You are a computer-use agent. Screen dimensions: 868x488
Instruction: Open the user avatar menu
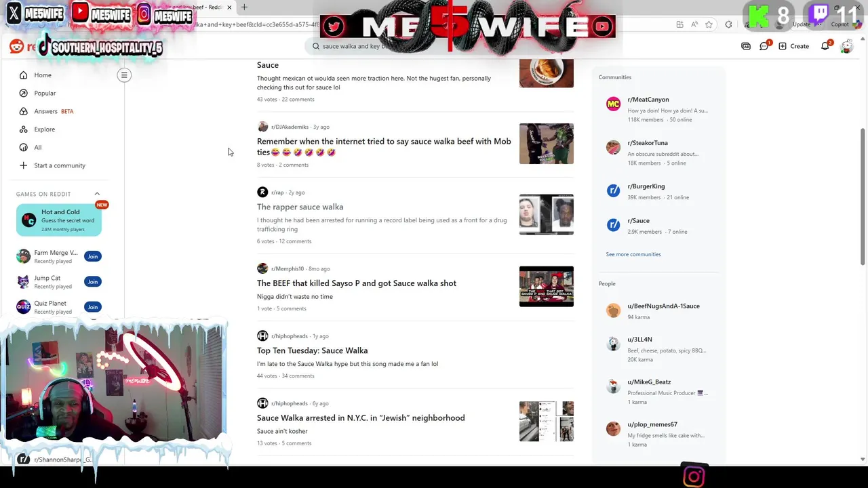pos(846,46)
